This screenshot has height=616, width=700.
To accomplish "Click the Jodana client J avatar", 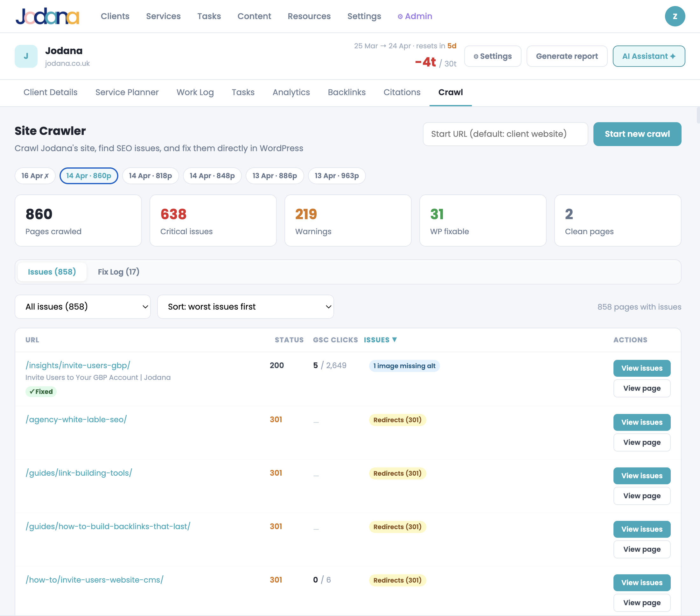I will 26,56.
